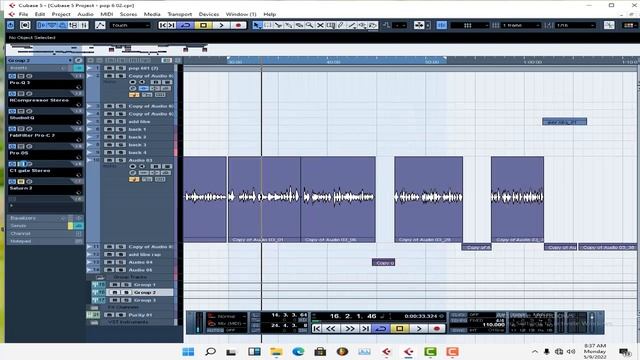Go to next marker in toolbar
Image resolution: width=640 pixels, height=360 pixels.
[x=172, y=25]
